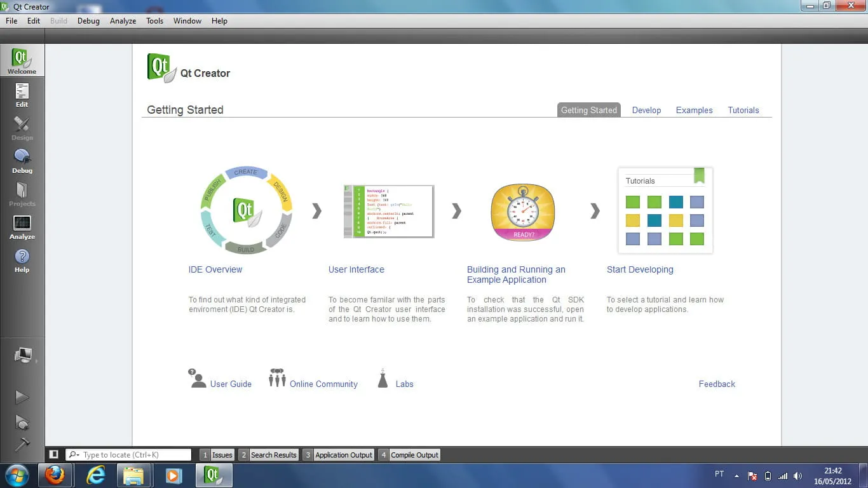Open the Labs link

[x=404, y=384]
